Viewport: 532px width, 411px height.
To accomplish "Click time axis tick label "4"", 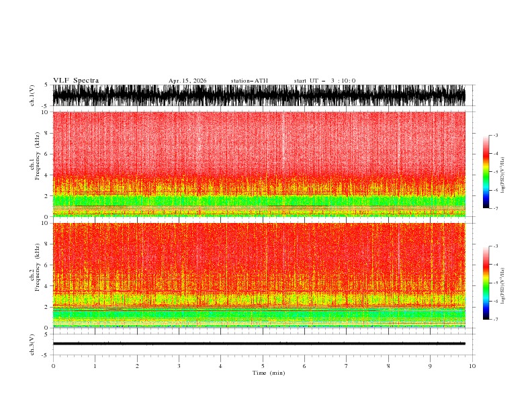I will point(220,366).
